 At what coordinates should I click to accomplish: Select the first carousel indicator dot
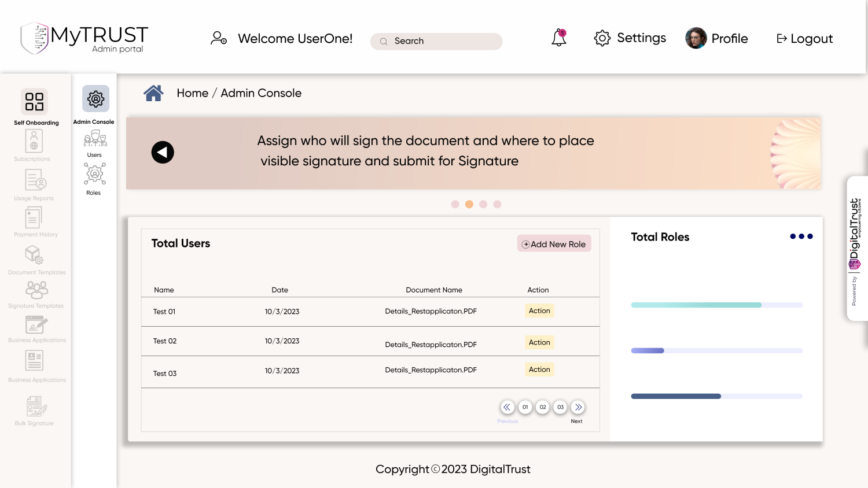[455, 204]
